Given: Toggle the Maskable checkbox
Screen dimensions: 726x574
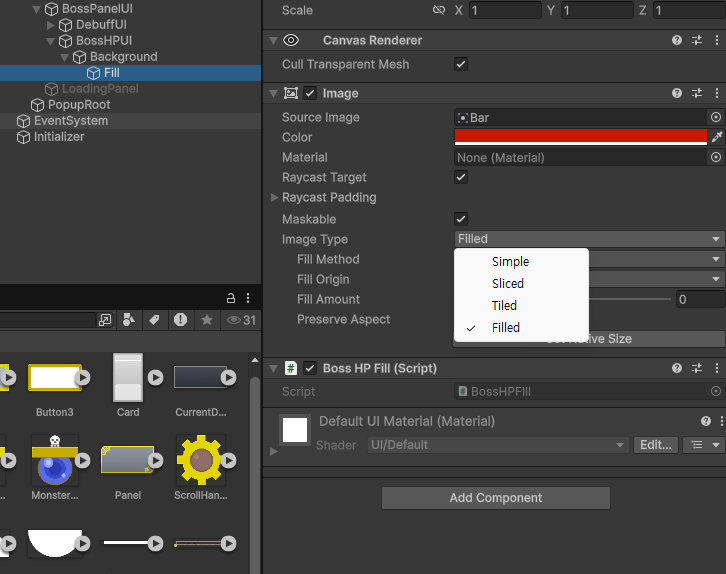Looking at the screenshot, I should (461, 219).
